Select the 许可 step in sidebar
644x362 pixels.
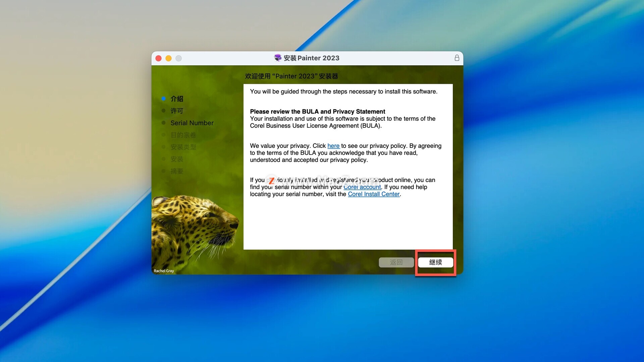coord(177,111)
